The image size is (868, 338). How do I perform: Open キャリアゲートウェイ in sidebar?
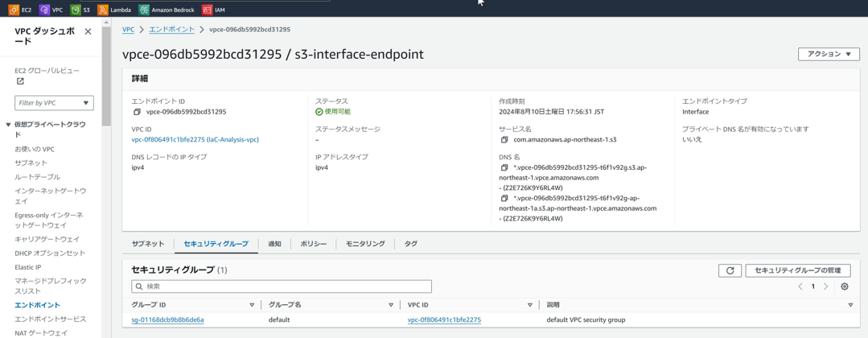tap(47, 239)
